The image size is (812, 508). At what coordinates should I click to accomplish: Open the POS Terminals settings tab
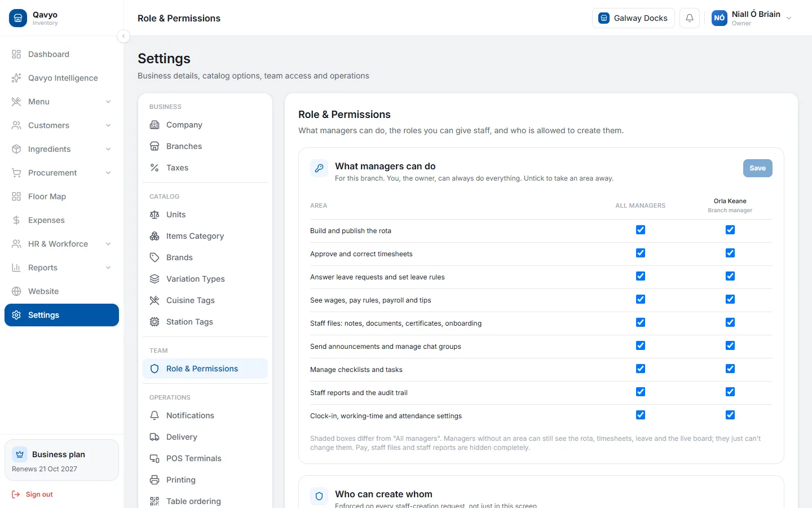(x=205, y=458)
